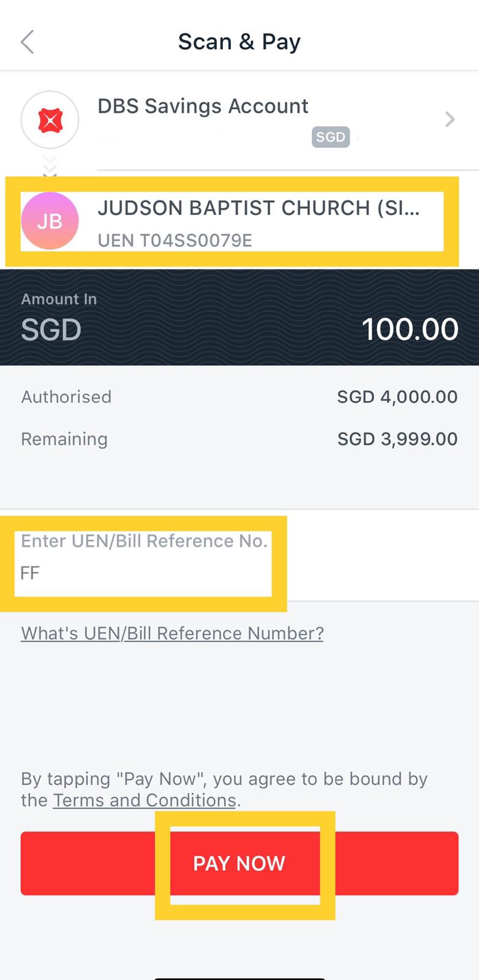Tap the home indicator bar
Screen dimensions: 479x980
[240, 978]
